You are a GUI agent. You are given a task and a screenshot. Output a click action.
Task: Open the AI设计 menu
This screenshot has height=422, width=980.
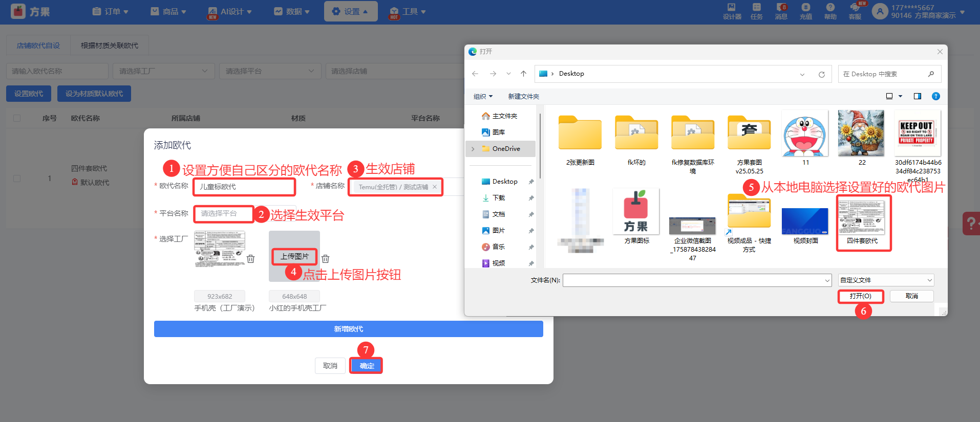(x=229, y=11)
